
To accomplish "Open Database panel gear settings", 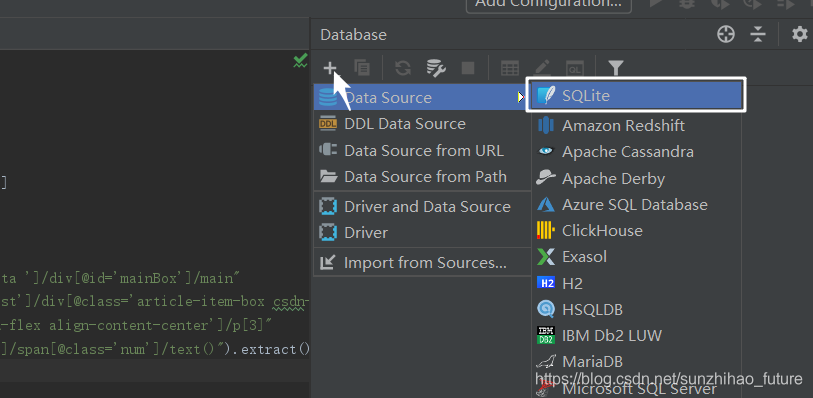I will point(800,35).
